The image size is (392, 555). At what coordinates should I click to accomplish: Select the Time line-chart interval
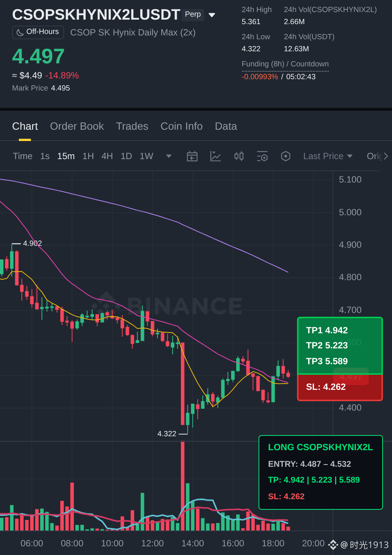point(23,156)
